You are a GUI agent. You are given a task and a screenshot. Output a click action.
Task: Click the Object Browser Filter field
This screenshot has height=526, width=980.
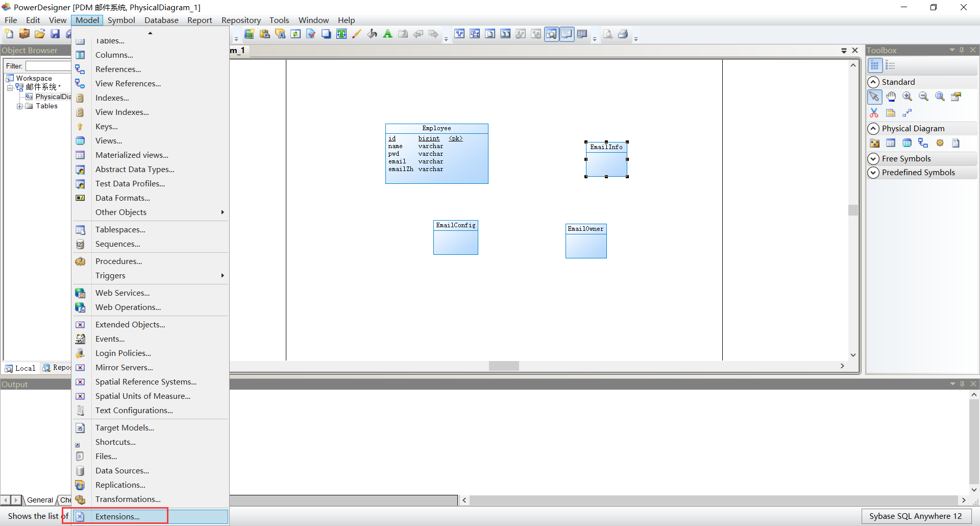pos(48,66)
